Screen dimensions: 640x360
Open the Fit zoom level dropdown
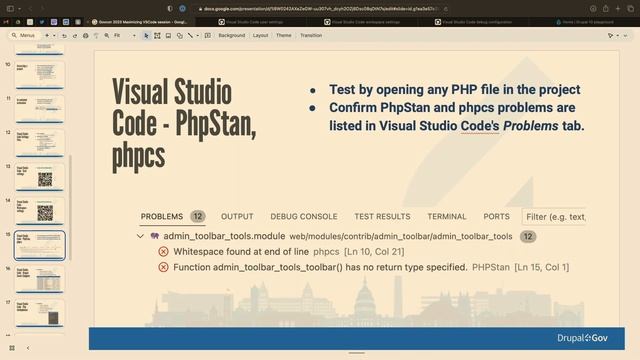coord(124,36)
